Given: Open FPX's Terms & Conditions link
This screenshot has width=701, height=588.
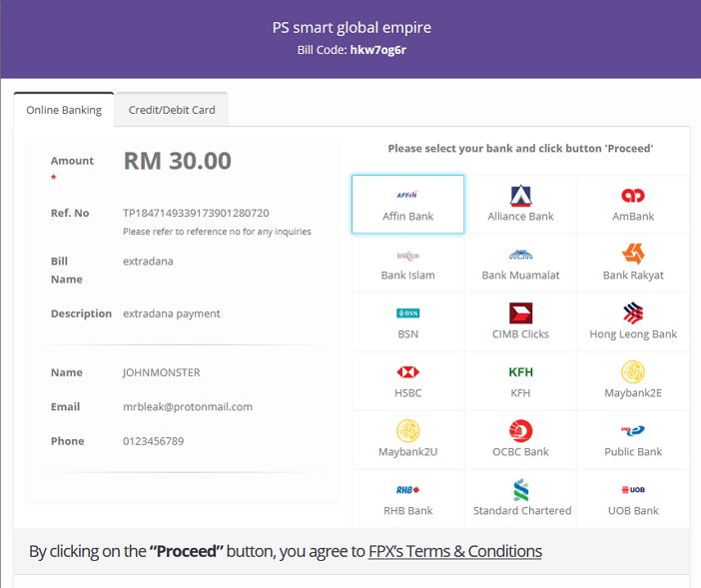Looking at the screenshot, I should point(455,551).
